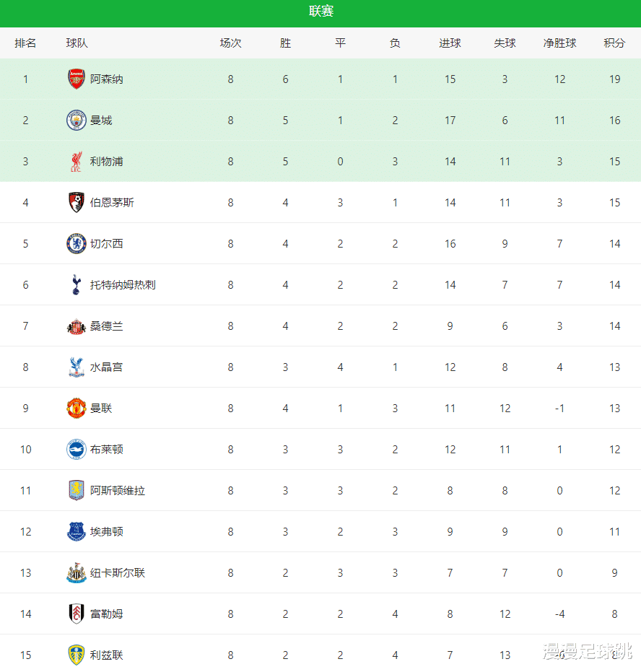641x672 pixels.
Task: Click the Everton club crest icon
Action: (76, 532)
